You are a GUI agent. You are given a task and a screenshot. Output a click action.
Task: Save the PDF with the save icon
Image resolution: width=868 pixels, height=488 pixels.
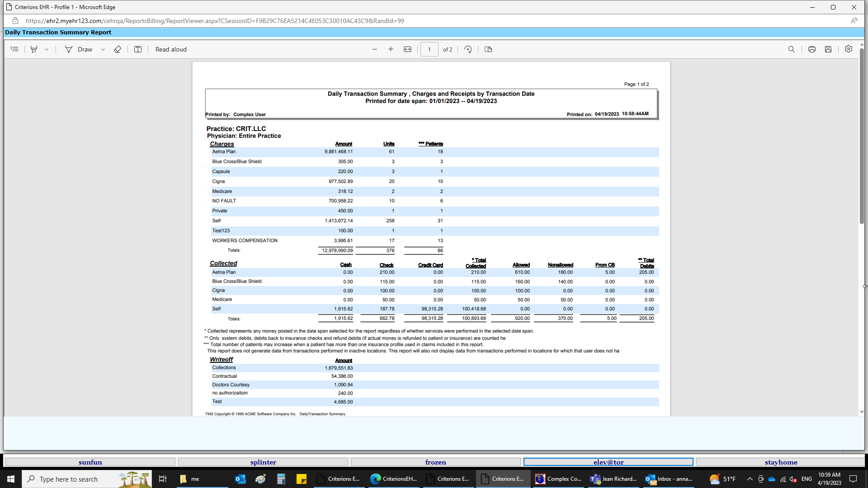coord(828,49)
